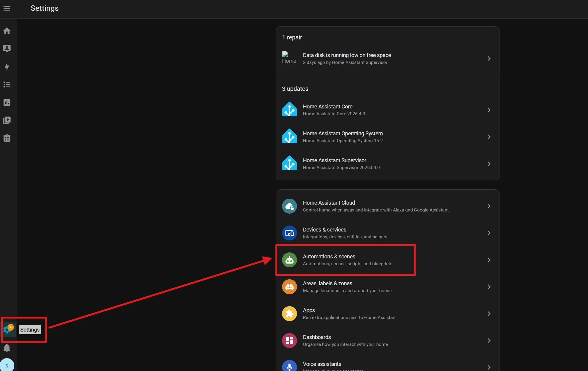Click the Automations & scenes robot icon
The width and height of the screenshot is (588, 371).
(x=289, y=260)
